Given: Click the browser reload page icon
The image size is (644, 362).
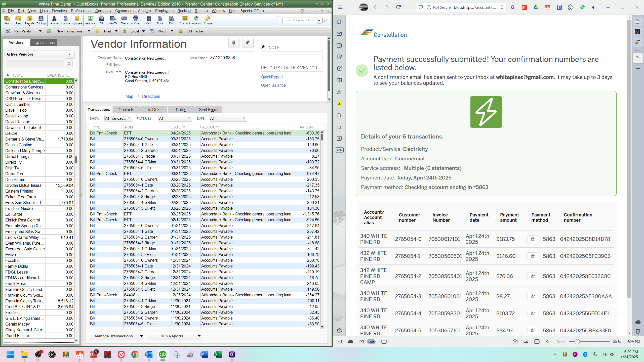Looking at the screenshot, I should pyautogui.click(x=398, y=7).
